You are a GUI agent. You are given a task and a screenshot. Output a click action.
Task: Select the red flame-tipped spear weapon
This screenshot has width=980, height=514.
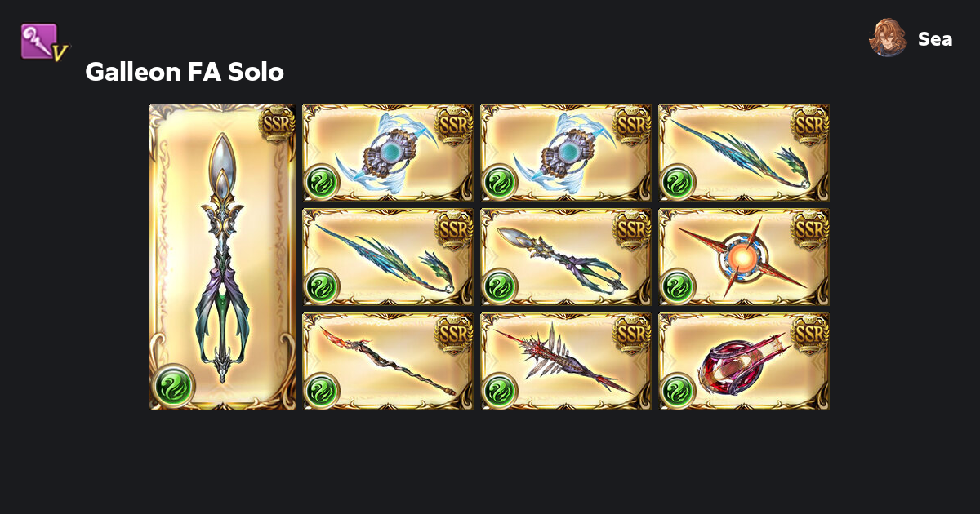[x=388, y=361]
